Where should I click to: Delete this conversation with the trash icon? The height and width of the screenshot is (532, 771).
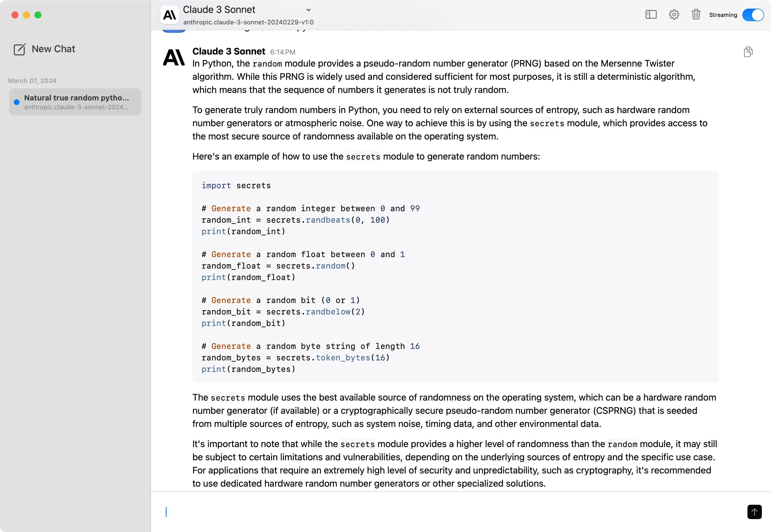(696, 15)
